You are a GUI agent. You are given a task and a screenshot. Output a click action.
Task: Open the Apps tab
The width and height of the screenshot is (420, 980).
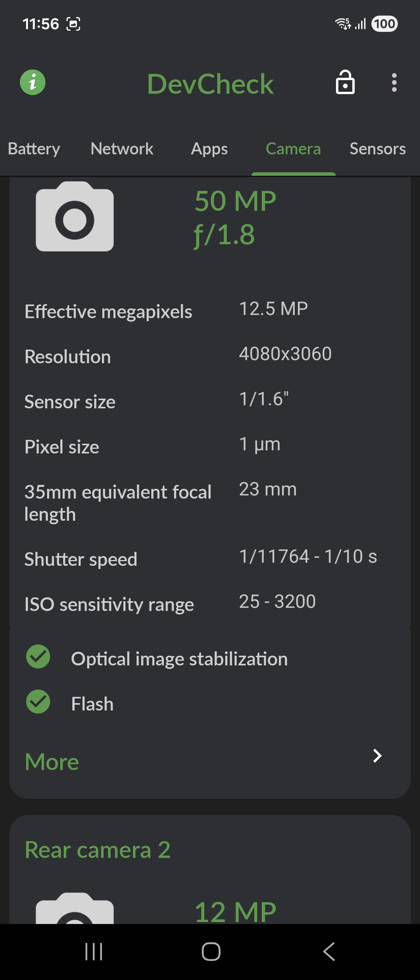[x=209, y=149]
